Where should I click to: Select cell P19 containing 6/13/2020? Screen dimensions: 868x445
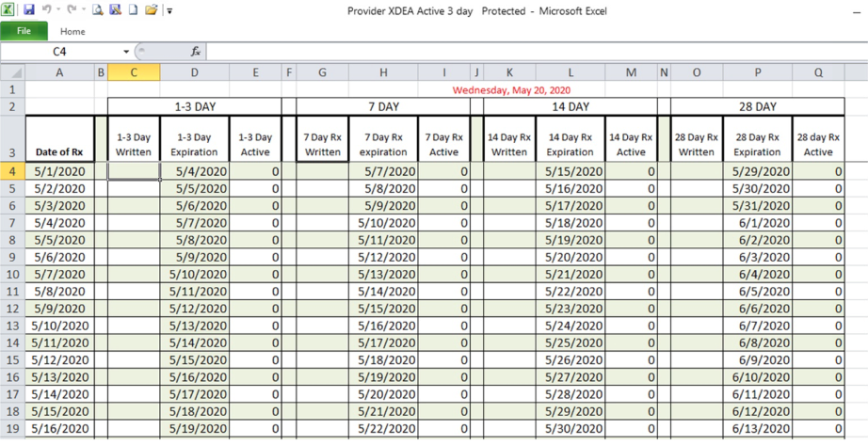click(757, 428)
